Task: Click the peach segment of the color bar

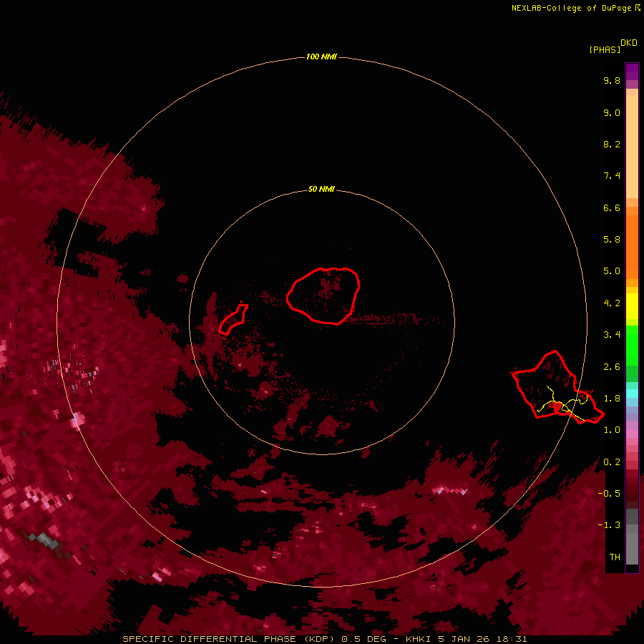Action: (x=632, y=144)
